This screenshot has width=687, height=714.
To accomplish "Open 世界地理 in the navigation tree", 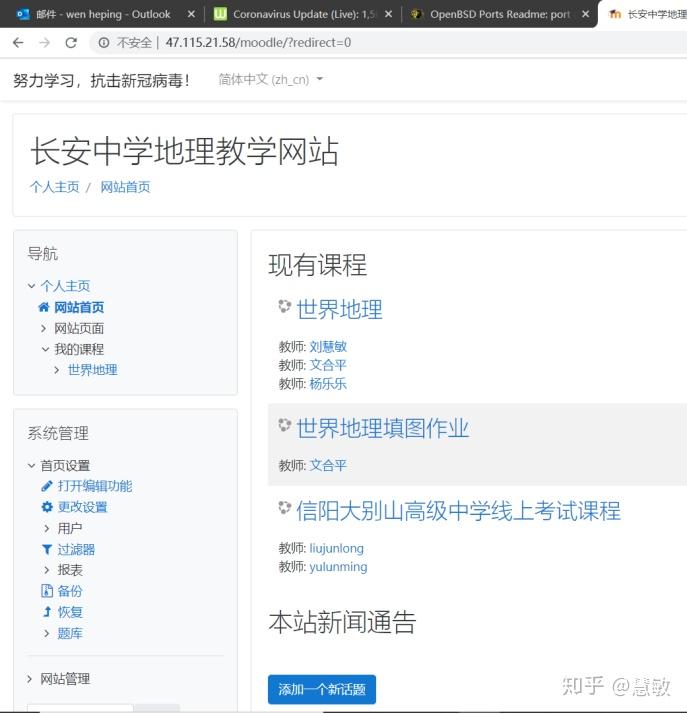I will (92, 370).
